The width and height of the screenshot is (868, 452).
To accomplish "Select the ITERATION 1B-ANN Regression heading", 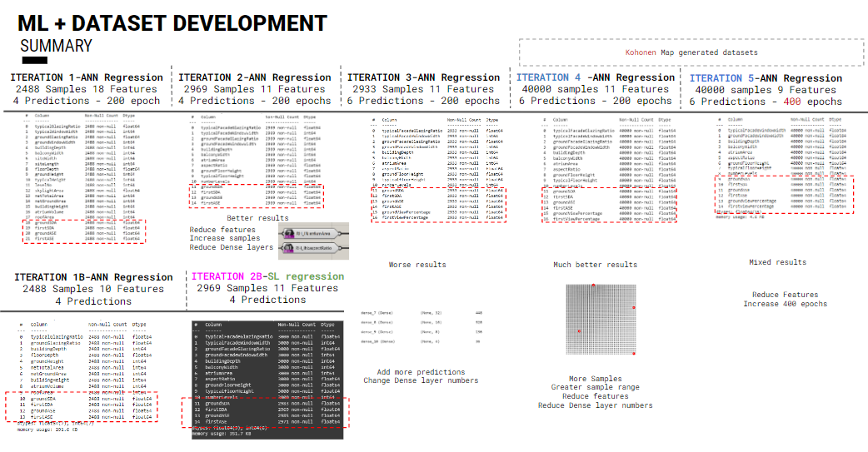I will pos(93,277).
